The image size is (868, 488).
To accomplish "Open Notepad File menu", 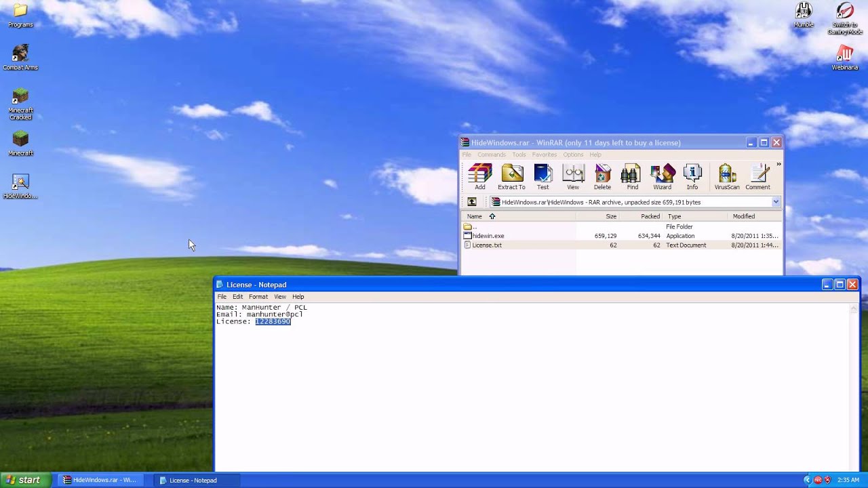I will click(x=222, y=297).
